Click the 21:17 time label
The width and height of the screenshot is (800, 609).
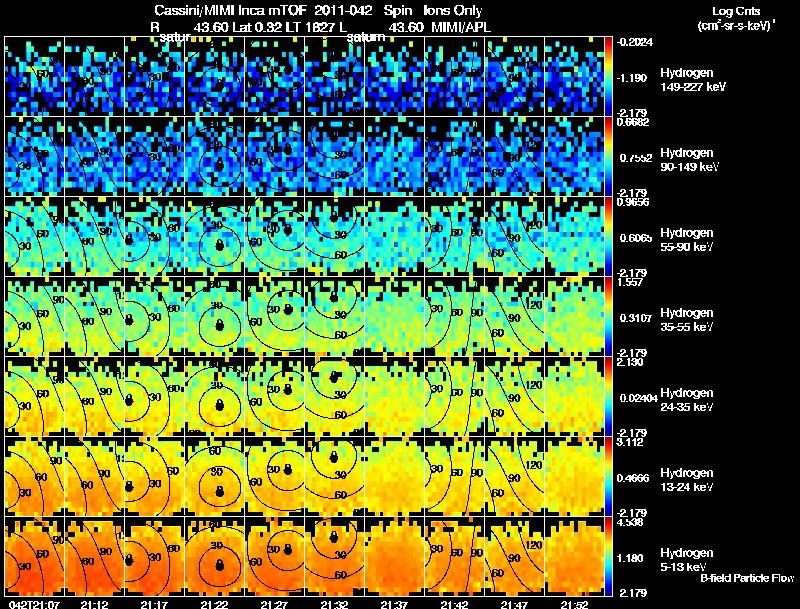(155, 604)
